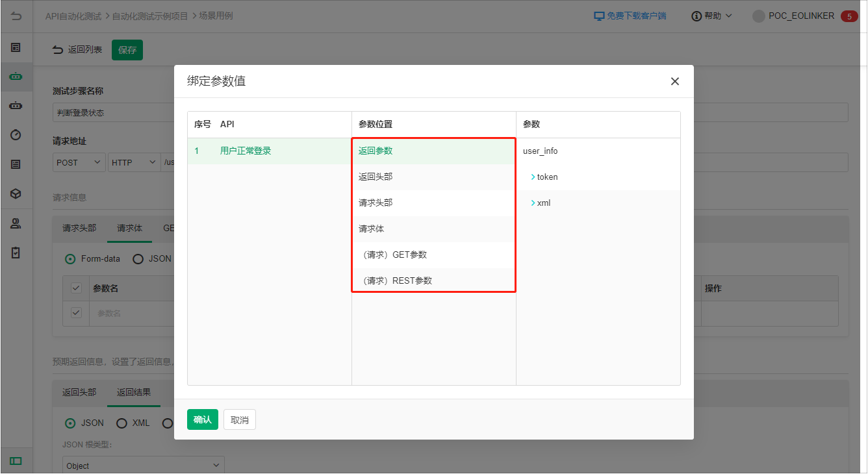Select the Form-data radio button

tap(70, 258)
